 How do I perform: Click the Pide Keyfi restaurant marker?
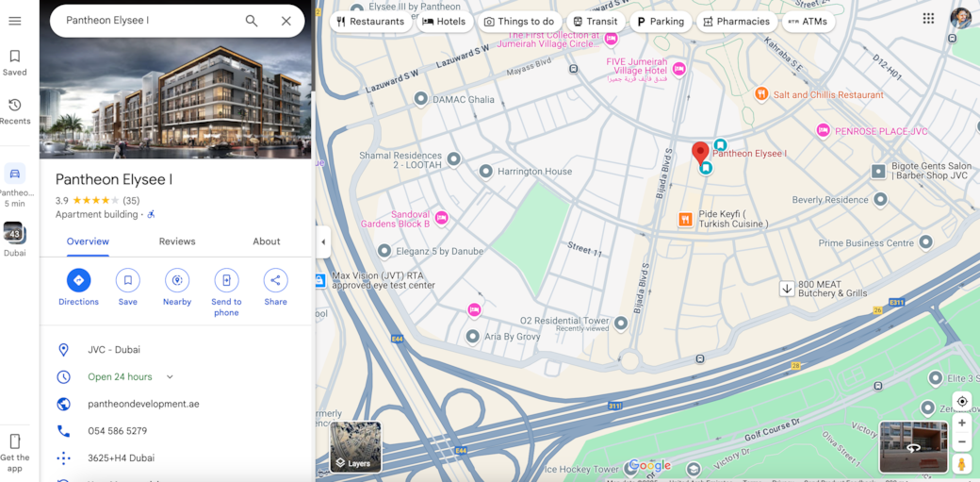click(x=686, y=219)
